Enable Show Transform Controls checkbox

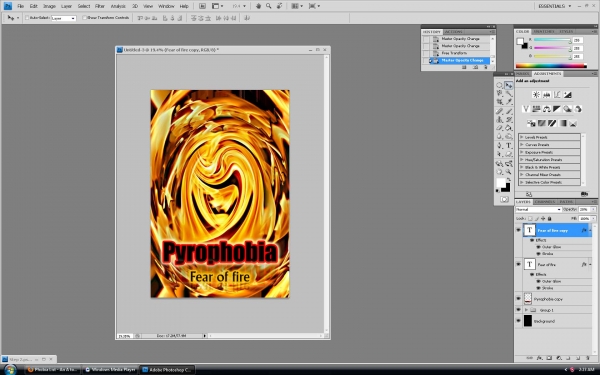coord(85,18)
